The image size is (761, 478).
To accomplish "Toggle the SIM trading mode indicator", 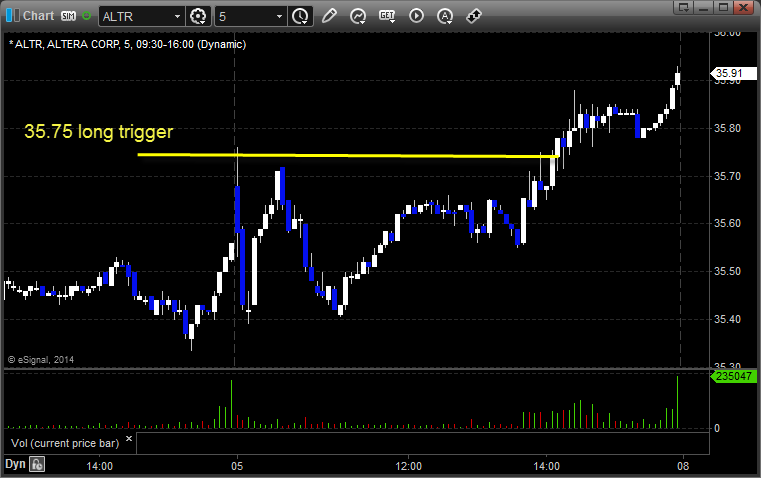I will (x=68, y=16).
